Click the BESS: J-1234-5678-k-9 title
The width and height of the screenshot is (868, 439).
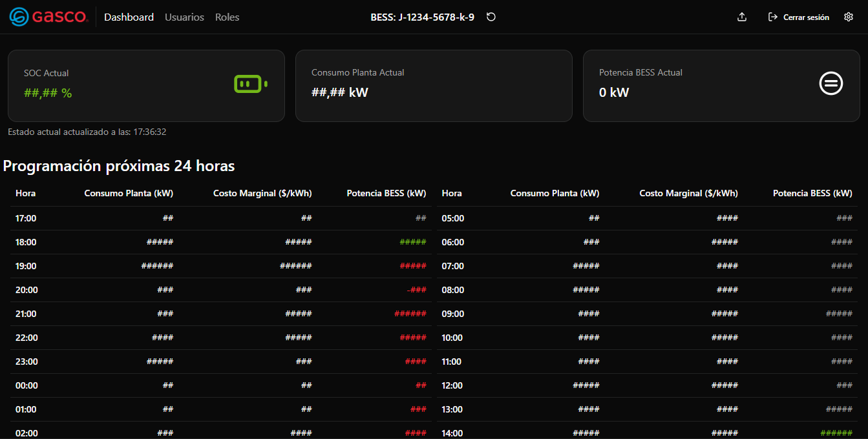pos(422,17)
